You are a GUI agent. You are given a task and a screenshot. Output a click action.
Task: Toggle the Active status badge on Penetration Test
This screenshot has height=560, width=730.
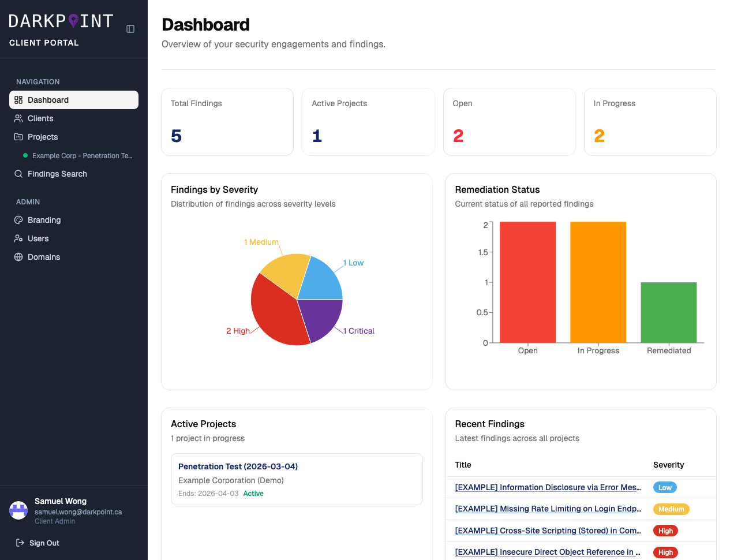pyautogui.click(x=253, y=493)
